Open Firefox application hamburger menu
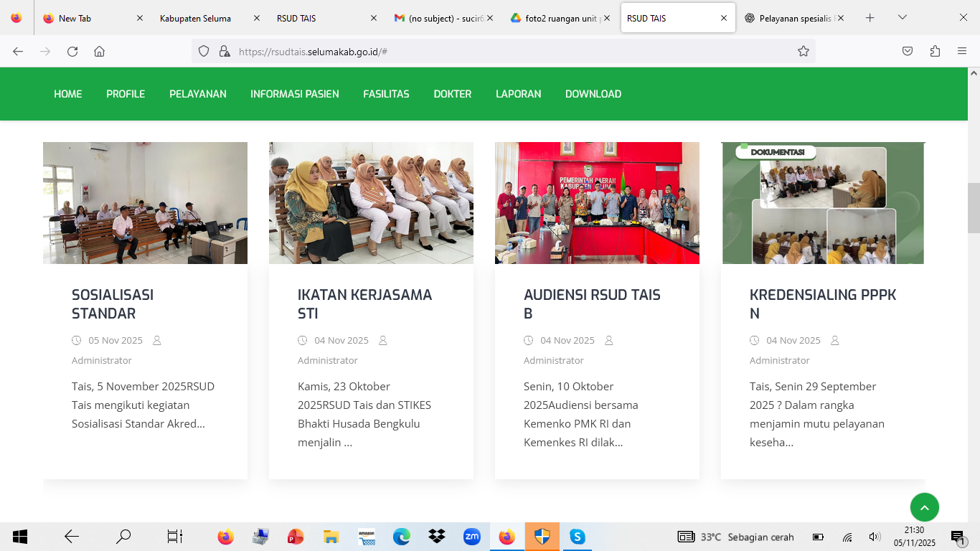 pyautogui.click(x=962, y=51)
